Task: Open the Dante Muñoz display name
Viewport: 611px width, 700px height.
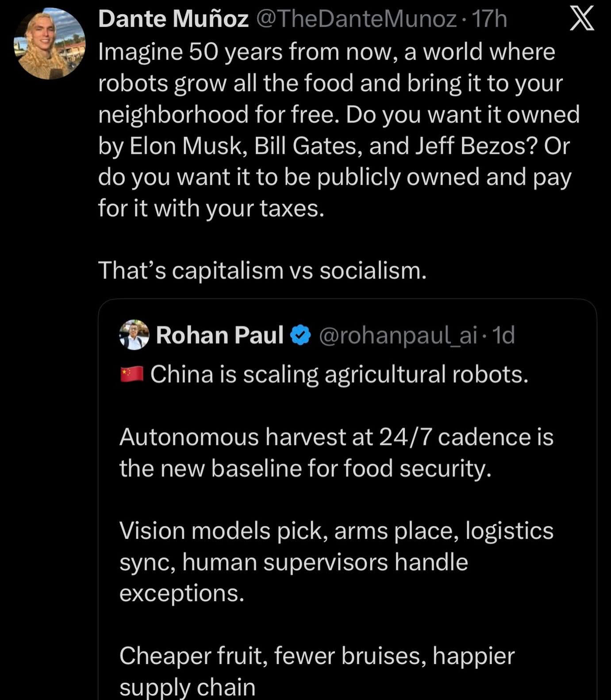Action: pyautogui.click(x=173, y=19)
